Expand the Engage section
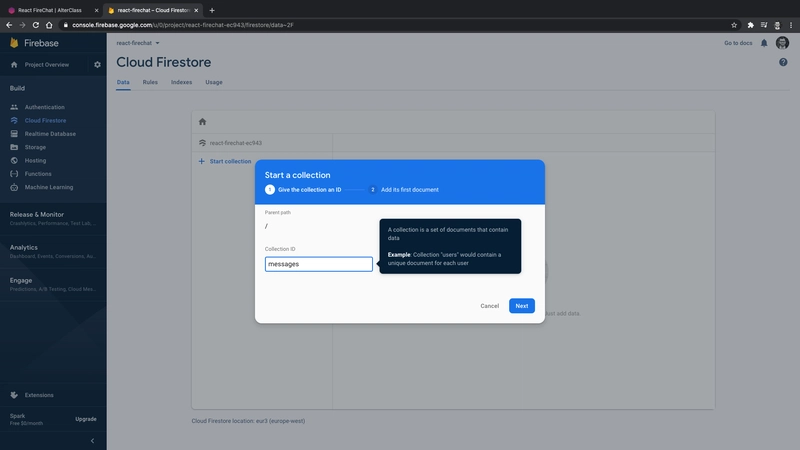Screen dimensions: 800x450 [53, 284]
